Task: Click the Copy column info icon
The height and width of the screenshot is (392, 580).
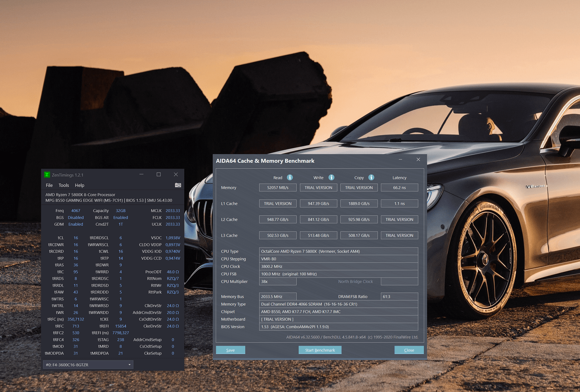Action: pos(371,177)
